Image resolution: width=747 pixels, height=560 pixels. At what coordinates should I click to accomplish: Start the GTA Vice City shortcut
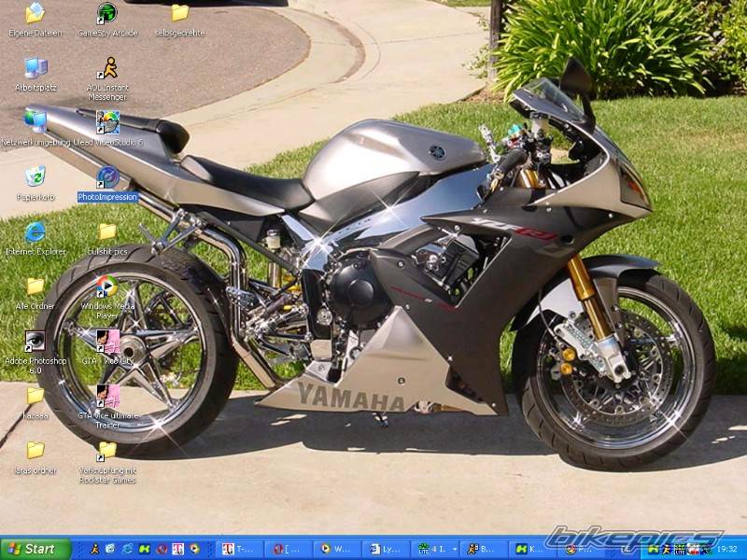coord(108,347)
